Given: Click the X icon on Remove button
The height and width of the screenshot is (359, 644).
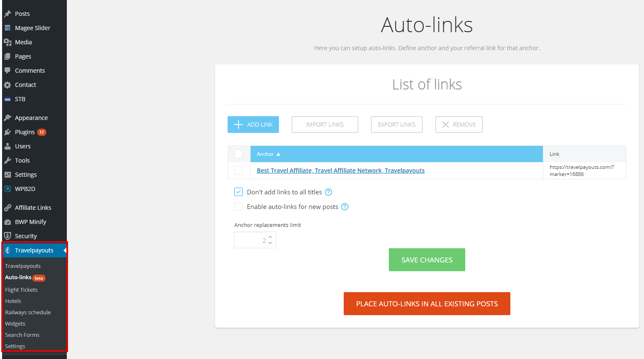Looking at the screenshot, I should [446, 125].
